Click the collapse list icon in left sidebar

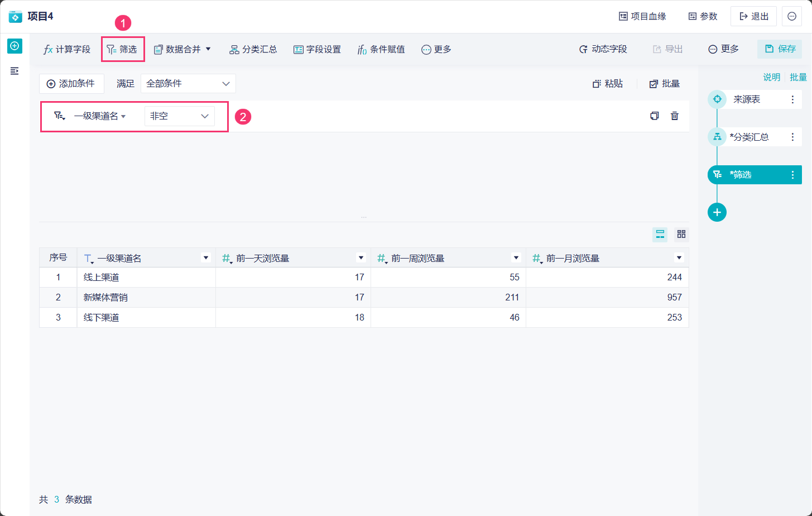[15, 71]
